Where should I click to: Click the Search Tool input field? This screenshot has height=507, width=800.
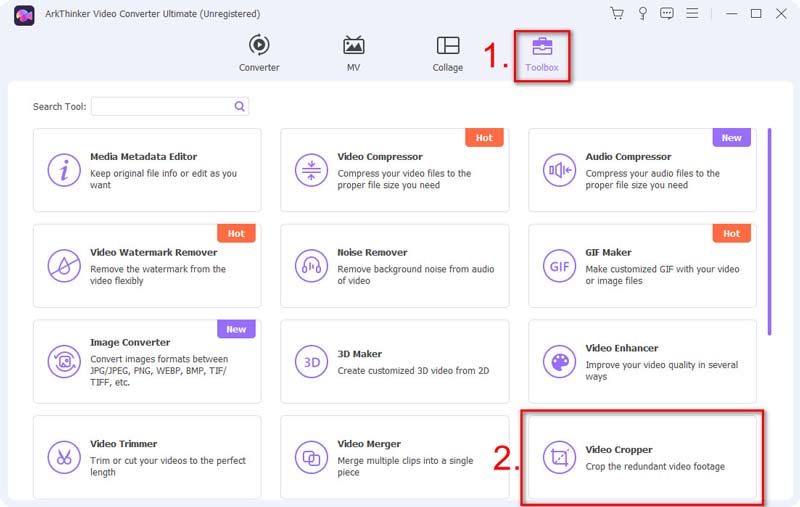tap(169, 106)
